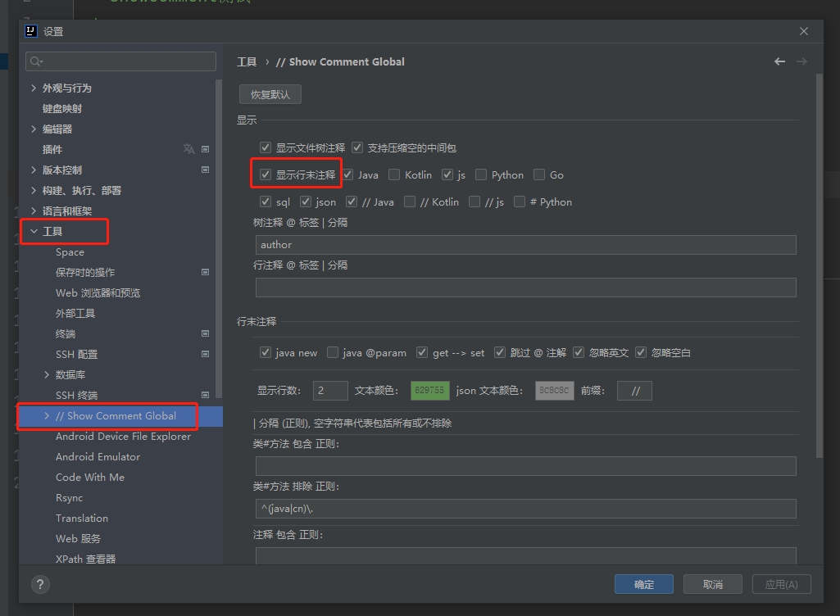Expand the 数据库 tree node
The height and width of the screenshot is (616, 840).
click(x=47, y=374)
